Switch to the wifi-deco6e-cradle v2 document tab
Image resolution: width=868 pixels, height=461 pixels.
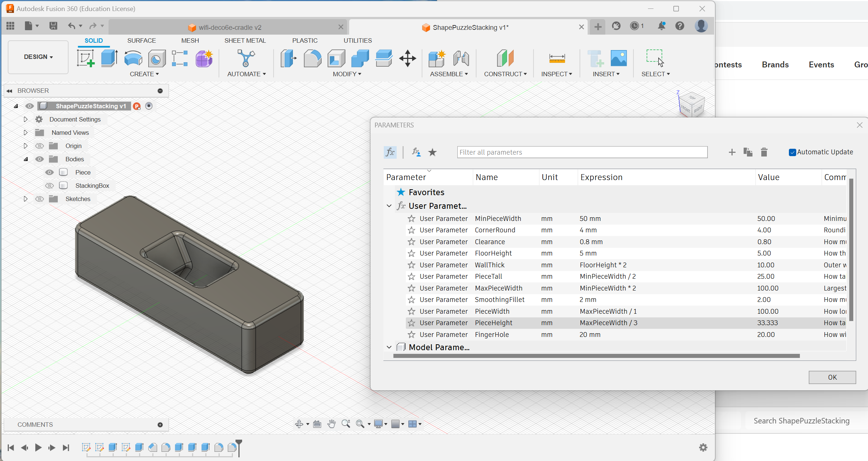[x=230, y=27]
